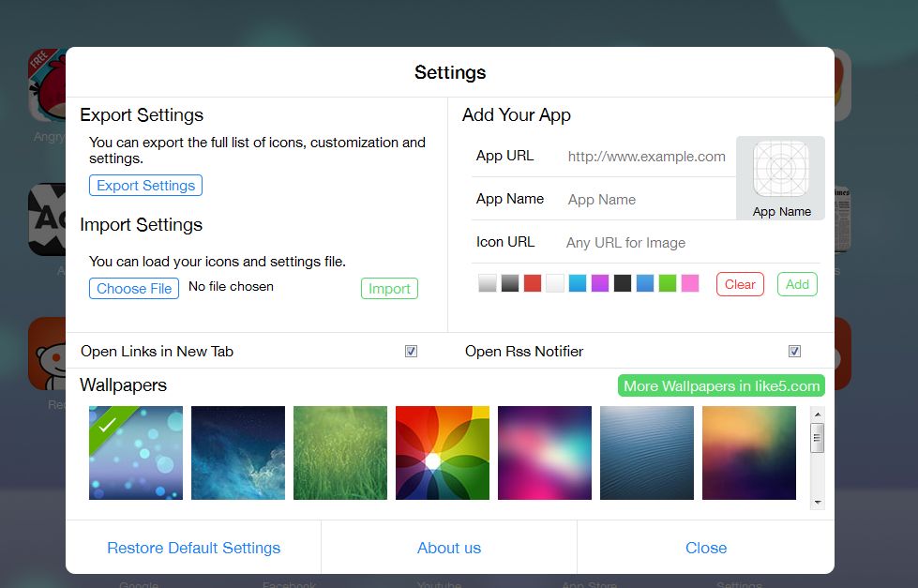Click the newspaper app icon on the right edge

pyautogui.click(x=842, y=219)
